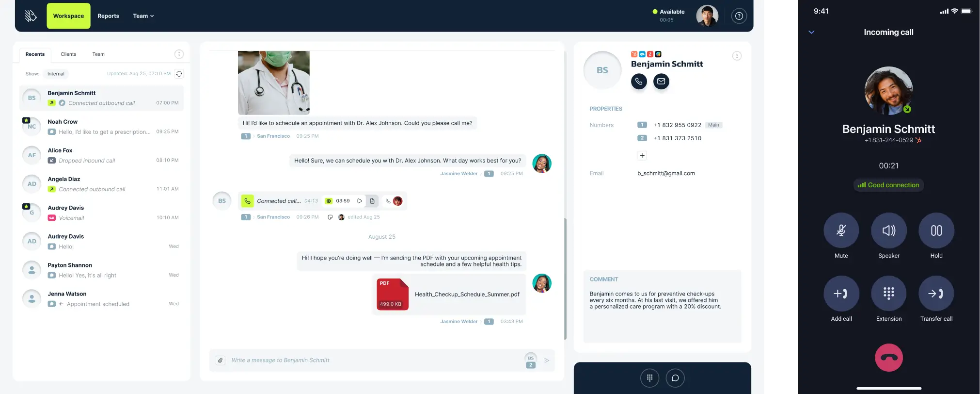Screen dimensions: 980x394
Task: Call Benjamin Schmitt via phone icon
Action: (x=639, y=82)
